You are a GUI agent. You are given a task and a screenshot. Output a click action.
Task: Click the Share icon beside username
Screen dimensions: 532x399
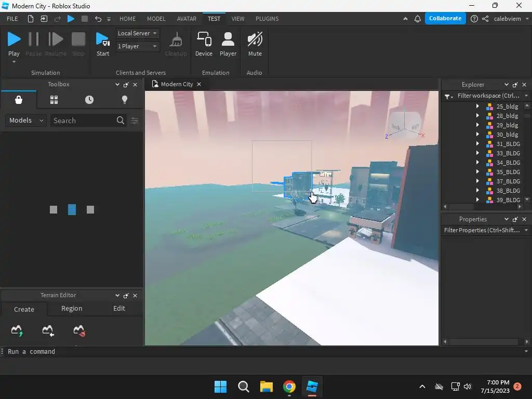485,19
